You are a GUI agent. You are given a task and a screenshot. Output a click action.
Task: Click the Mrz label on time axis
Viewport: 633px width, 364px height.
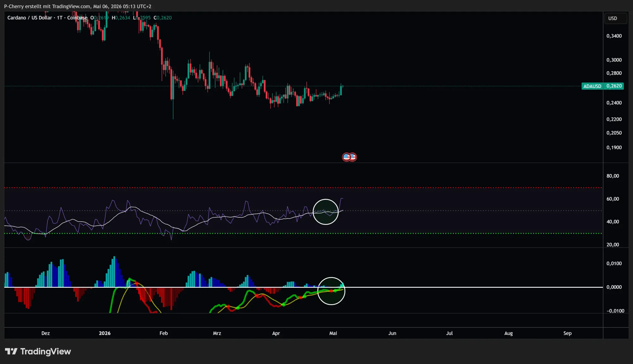click(x=217, y=333)
